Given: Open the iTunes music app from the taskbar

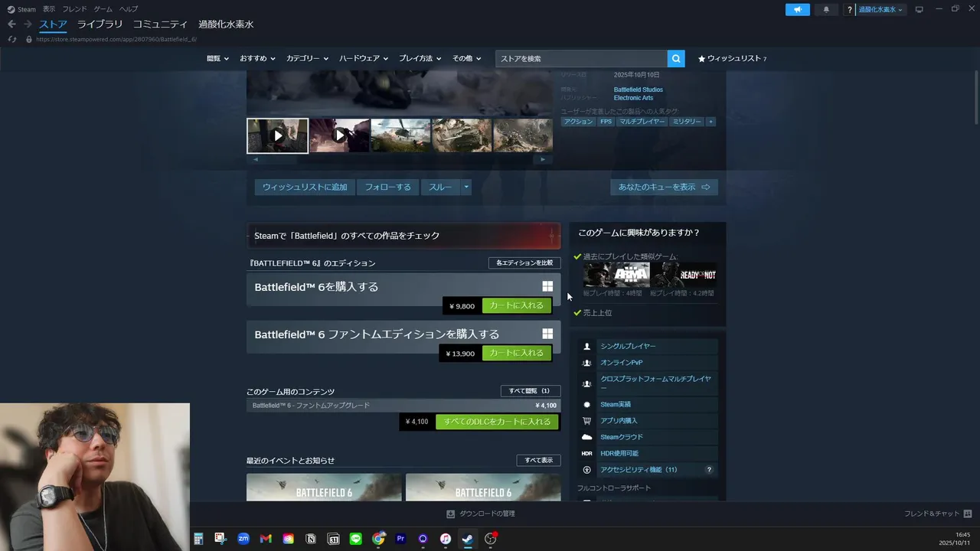Looking at the screenshot, I should click(445, 539).
